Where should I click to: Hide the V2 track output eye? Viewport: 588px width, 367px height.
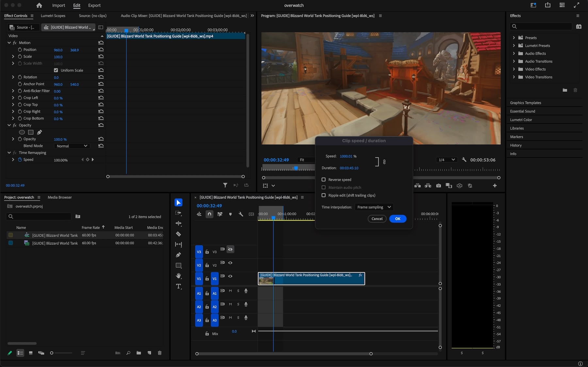(x=230, y=263)
